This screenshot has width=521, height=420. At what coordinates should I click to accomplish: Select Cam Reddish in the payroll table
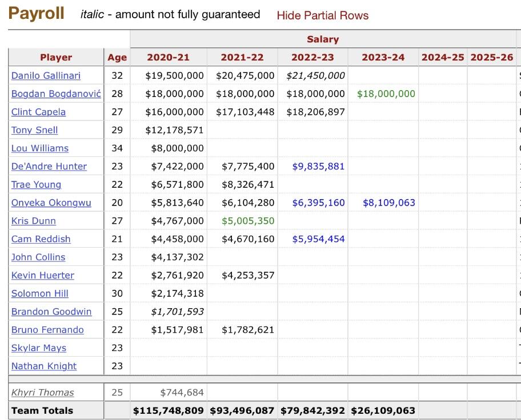pyautogui.click(x=41, y=239)
